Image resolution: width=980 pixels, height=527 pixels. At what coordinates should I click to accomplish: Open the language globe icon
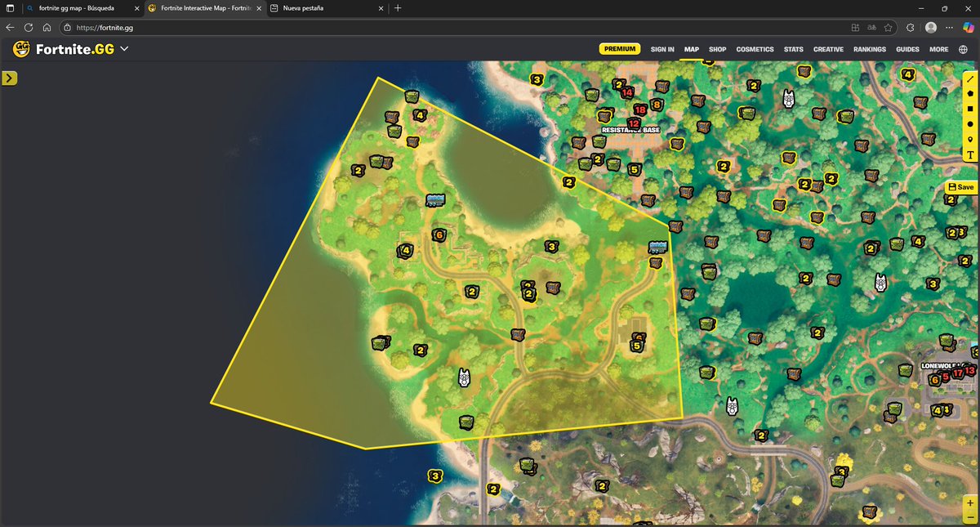(x=964, y=49)
